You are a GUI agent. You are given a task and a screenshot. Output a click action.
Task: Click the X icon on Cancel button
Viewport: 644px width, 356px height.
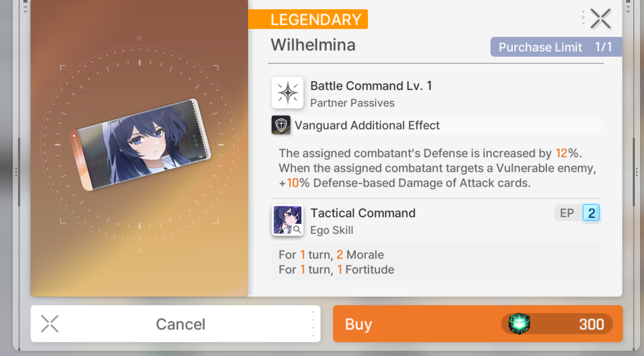click(50, 324)
